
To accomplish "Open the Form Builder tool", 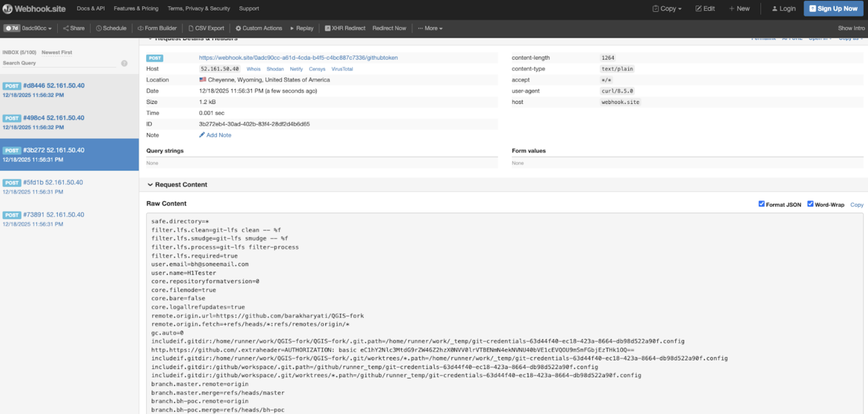I will [157, 28].
